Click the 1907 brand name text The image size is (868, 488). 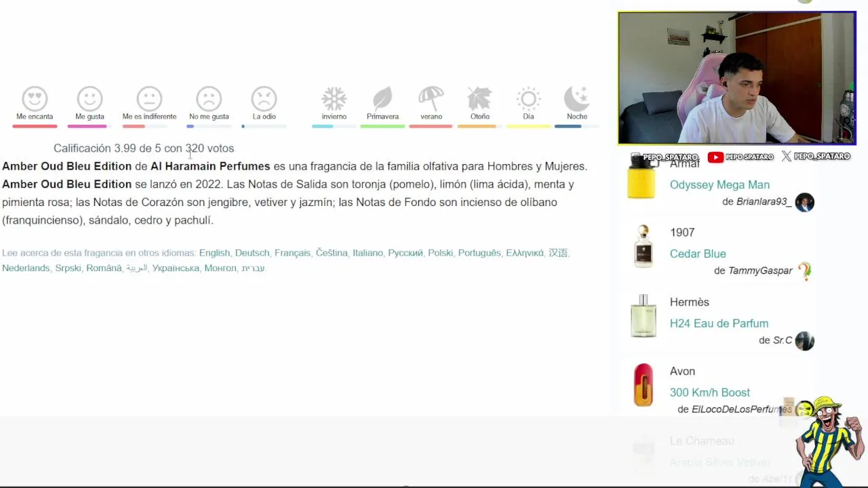click(x=682, y=232)
